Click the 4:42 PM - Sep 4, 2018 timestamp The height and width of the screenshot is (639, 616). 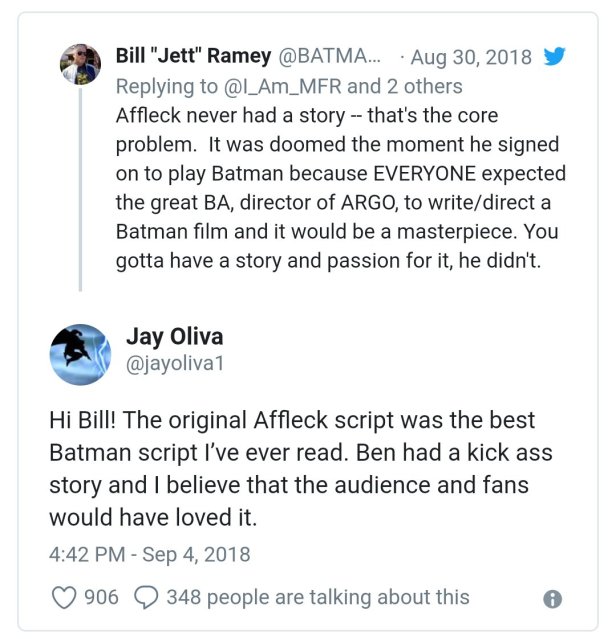click(x=149, y=553)
